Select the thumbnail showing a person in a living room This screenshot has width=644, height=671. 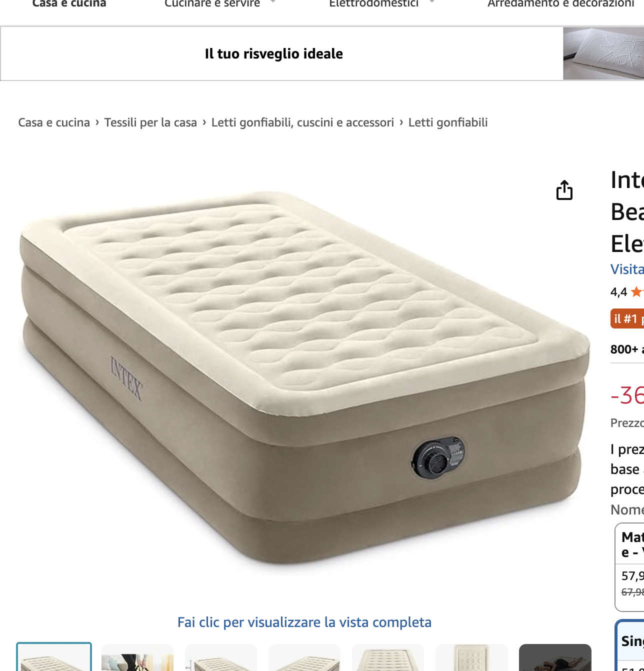click(137, 657)
